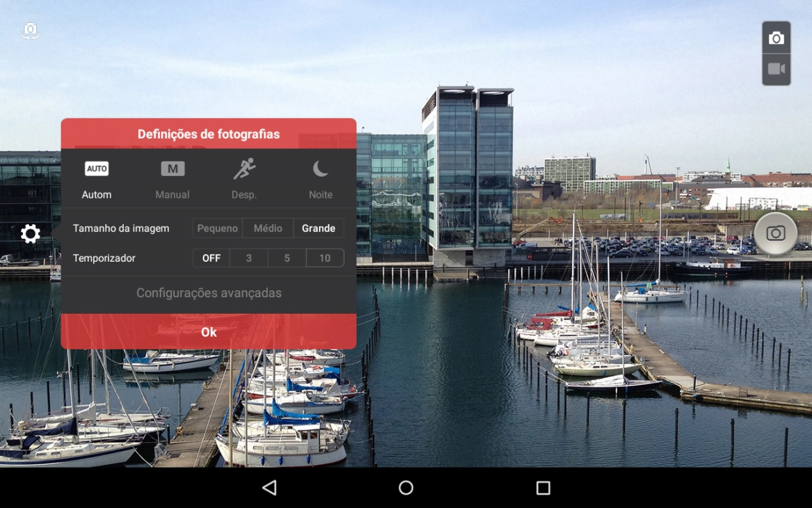Viewport: 812px width, 508px height.
Task: Set image size to Grande
Action: point(318,228)
